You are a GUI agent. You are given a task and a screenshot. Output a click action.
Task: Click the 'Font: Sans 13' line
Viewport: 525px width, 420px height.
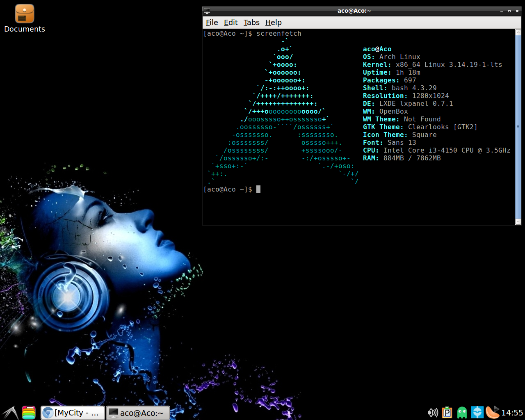[390, 143]
